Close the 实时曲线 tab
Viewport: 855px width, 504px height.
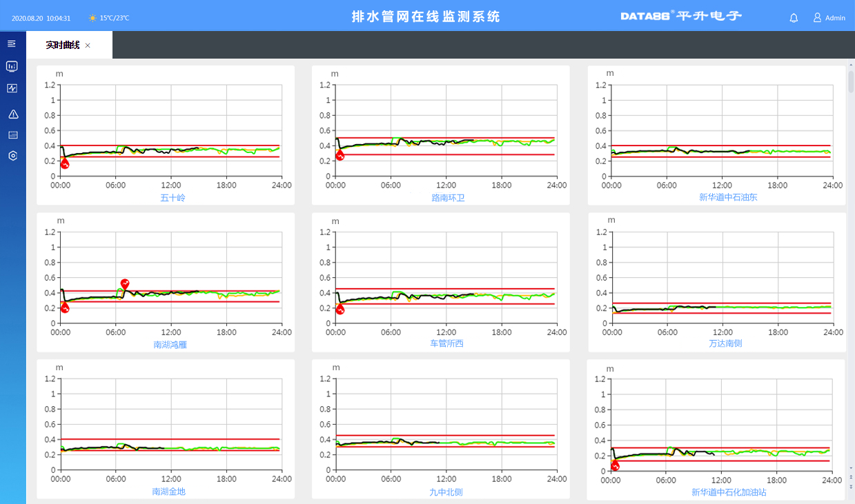click(88, 46)
